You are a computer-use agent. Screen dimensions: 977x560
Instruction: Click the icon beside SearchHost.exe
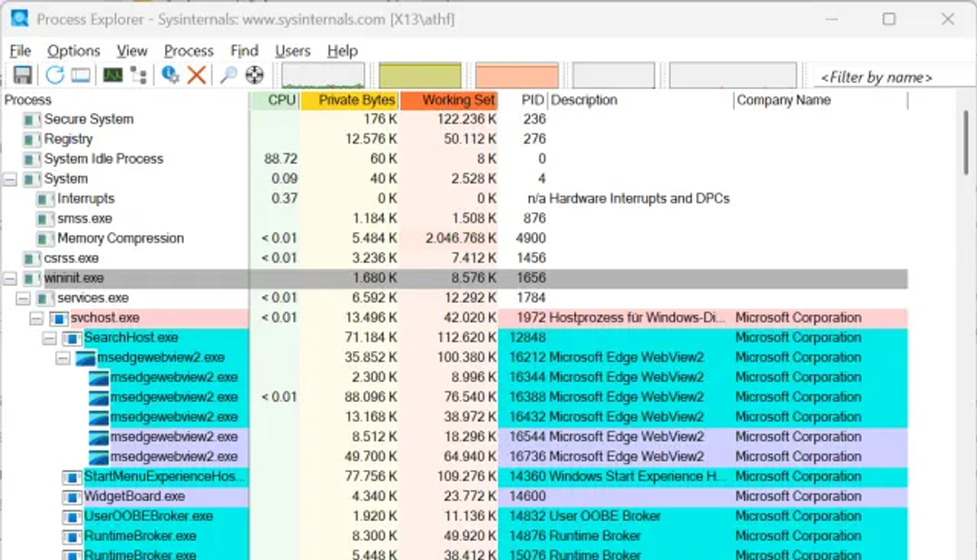coord(72,338)
